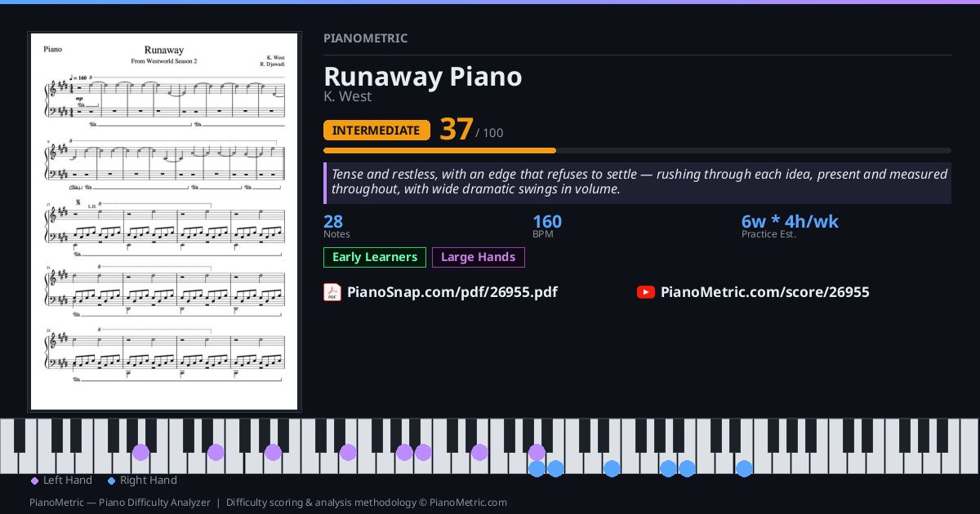Click the 28 Notes value
The height and width of the screenshot is (514, 980).
click(333, 222)
